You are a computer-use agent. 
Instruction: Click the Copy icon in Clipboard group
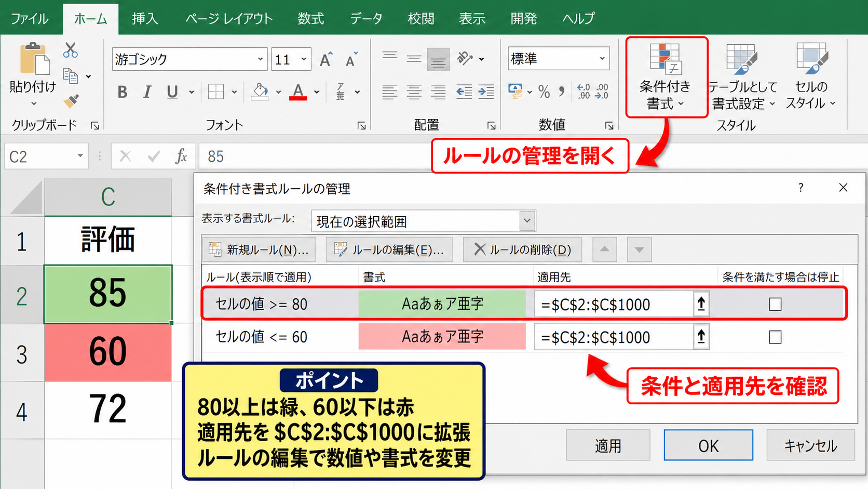(x=71, y=76)
